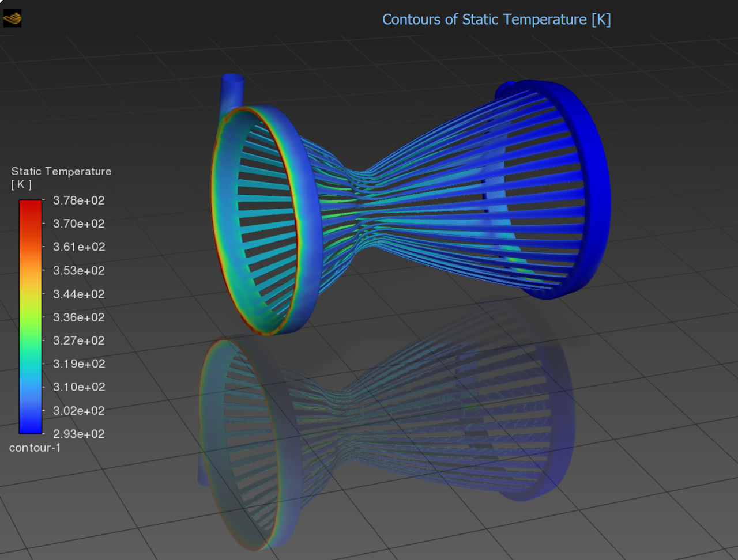Select the 3.27e+02 legend value
The width and height of the screenshot is (738, 560).
point(79,340)
